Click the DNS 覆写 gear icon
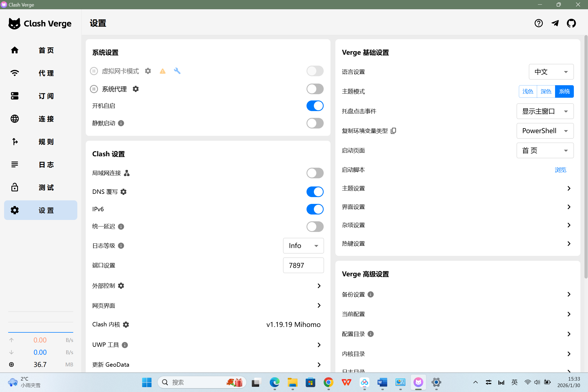588x392 pixels. pos(123,192)
